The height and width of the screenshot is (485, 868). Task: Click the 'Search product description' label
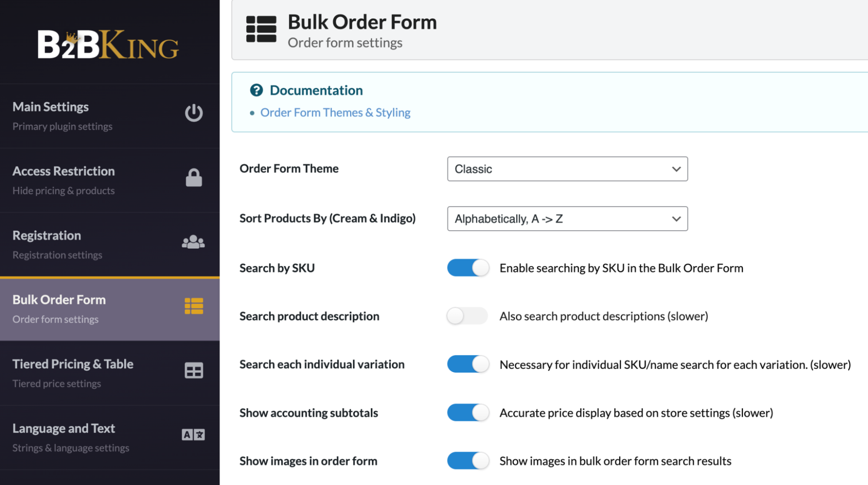coord(309,316)
